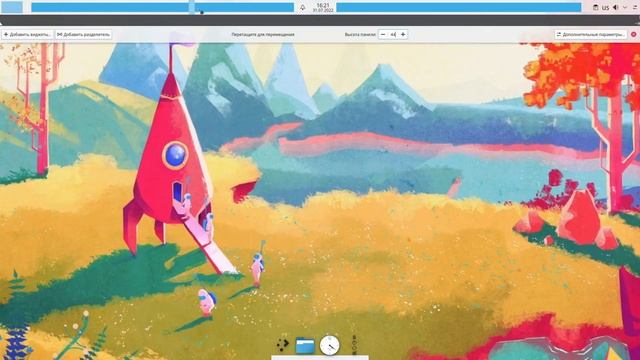The height and width of the screenshot is (360, 640).
Task: Expand hidden system tray icons arrow
Action: [625, 7]
